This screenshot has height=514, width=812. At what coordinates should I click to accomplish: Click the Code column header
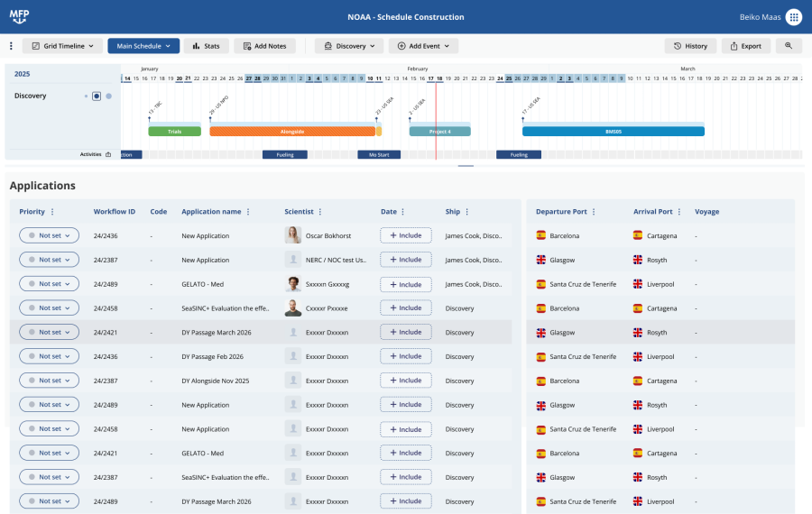click(159, 212)
